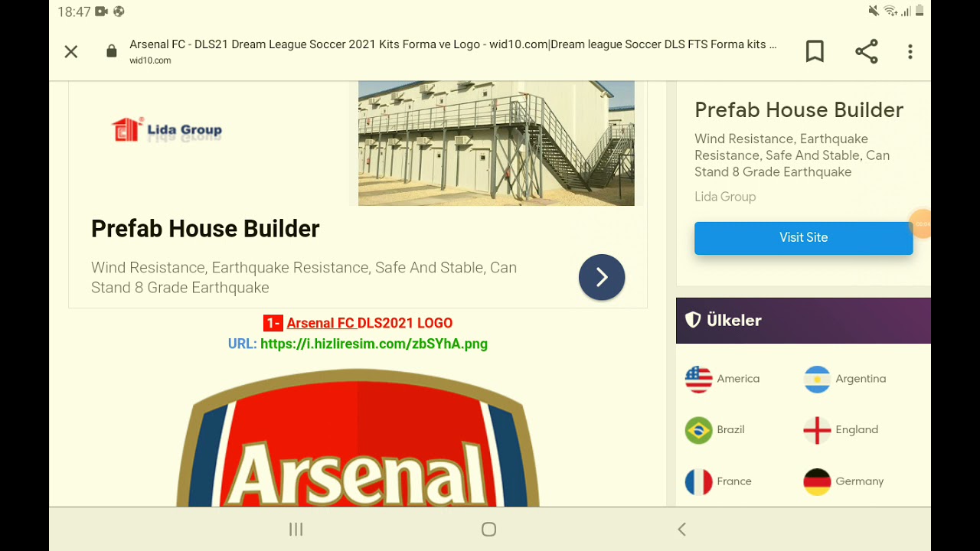Select the England flag icon
980x551 pixels.
tap(817, 430)
